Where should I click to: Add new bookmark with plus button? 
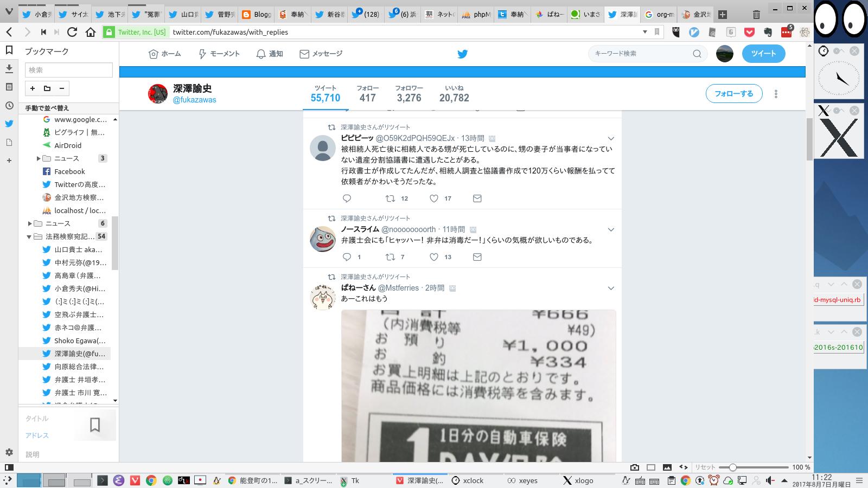pos(33,88)
